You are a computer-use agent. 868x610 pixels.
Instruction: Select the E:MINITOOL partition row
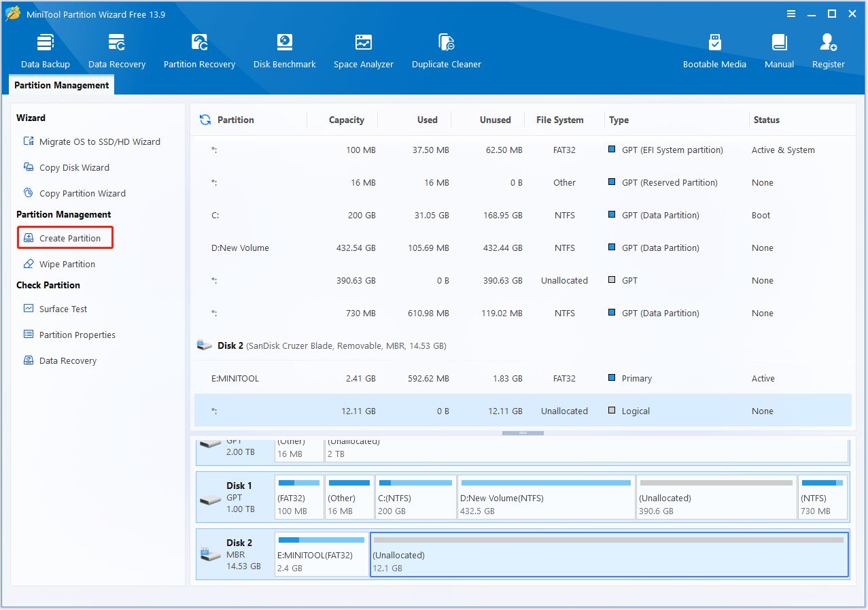pos(523,378)
